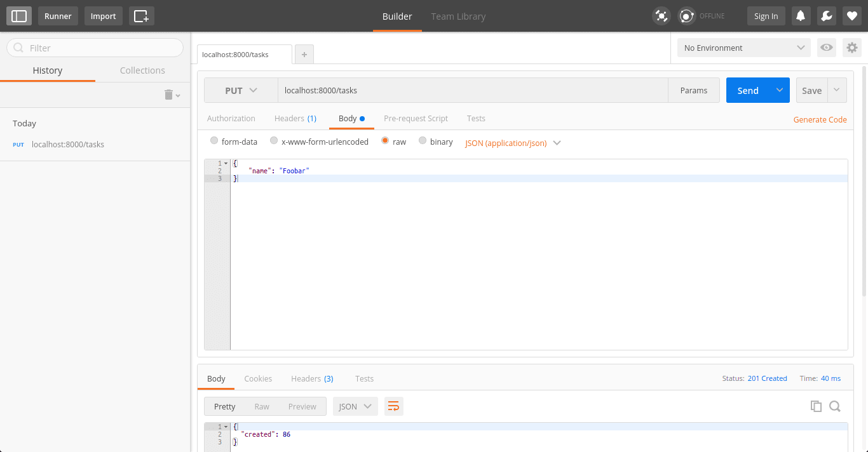The width and height of the screenshot is (868, 452).
Task: Open the No Environment dropdown
Action: coord(744,48)
